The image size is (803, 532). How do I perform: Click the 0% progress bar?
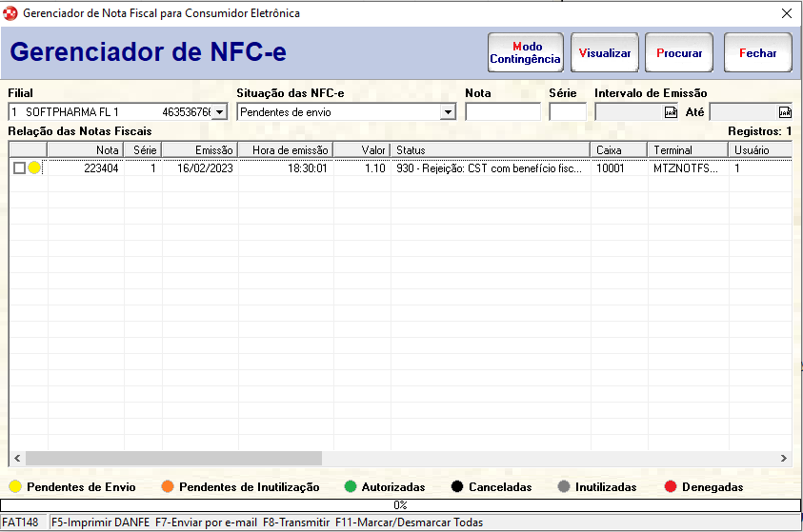point(400,505)
